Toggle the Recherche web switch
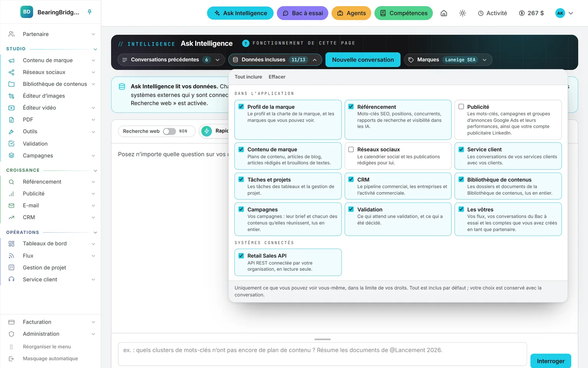Viewport: 588px width, 368px height. (169, 131)
